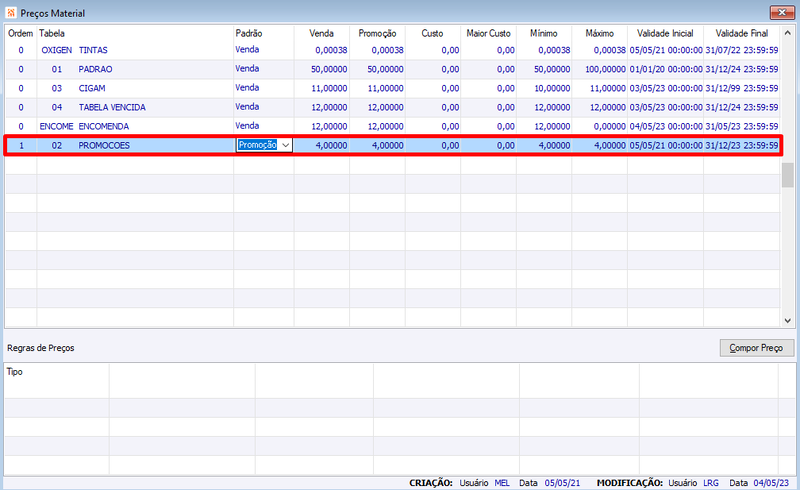Click the price table scroll down arrow
800x490 pixels.
pos(787,321)
